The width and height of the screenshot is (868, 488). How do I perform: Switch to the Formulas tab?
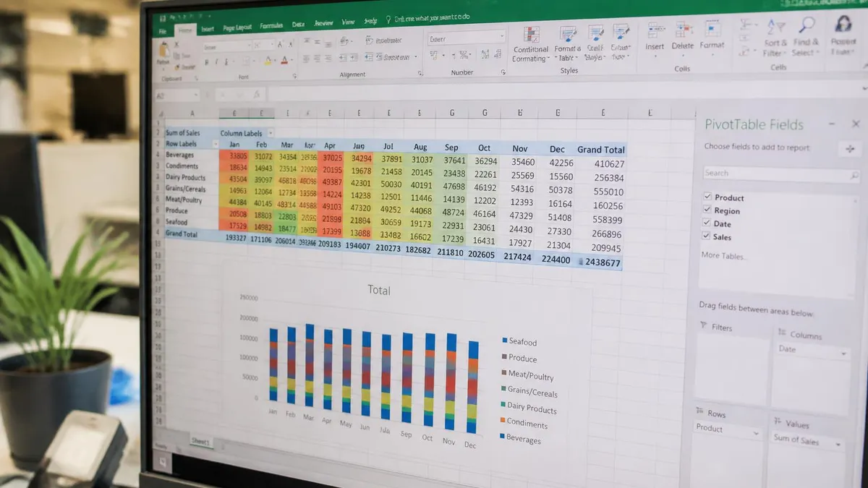coord(271,25)
